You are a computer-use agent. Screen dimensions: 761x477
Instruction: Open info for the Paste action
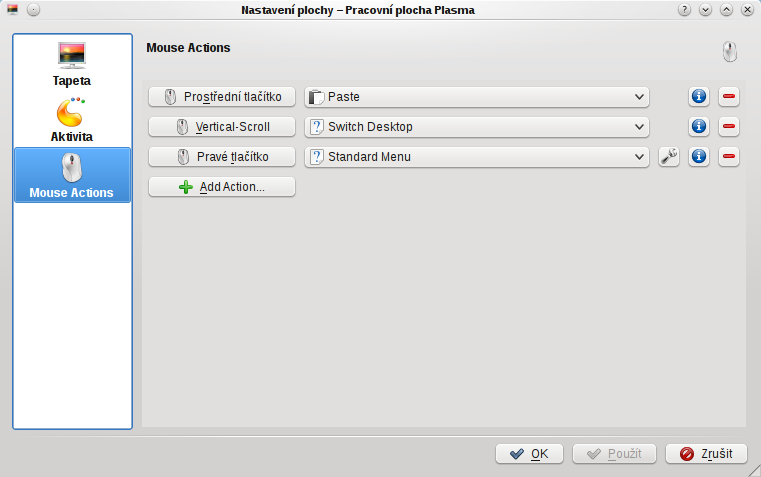699,97
